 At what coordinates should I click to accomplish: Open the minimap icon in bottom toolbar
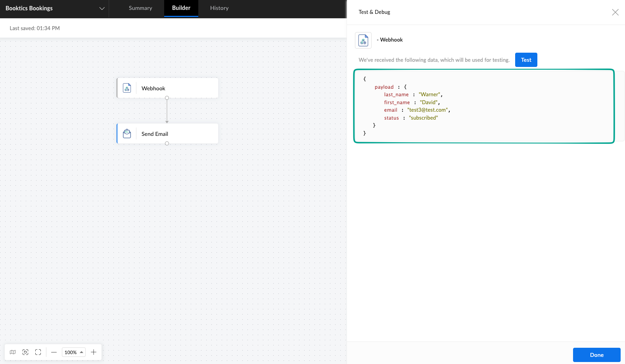(13, 352)
